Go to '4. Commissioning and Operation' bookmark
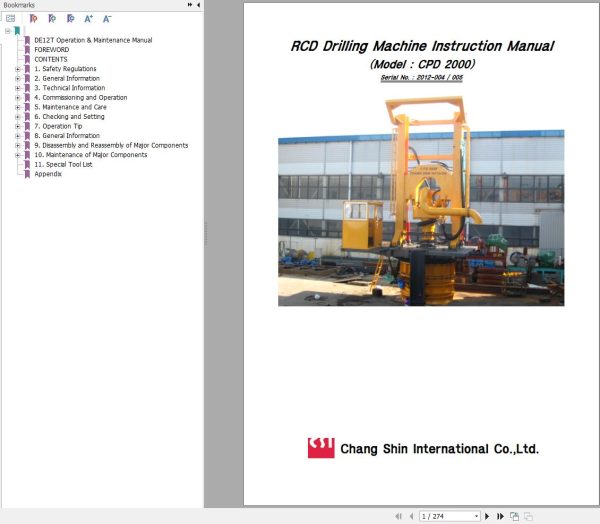The width and height of the screenshot is (600, 524). (x=80, y=98)
